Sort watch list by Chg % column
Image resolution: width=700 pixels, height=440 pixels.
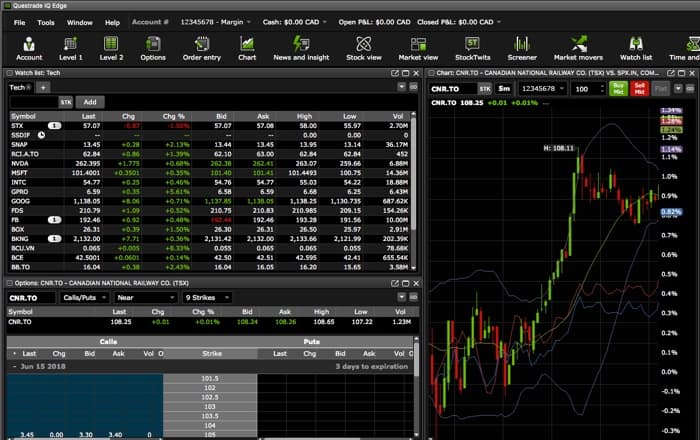[173, 116]
